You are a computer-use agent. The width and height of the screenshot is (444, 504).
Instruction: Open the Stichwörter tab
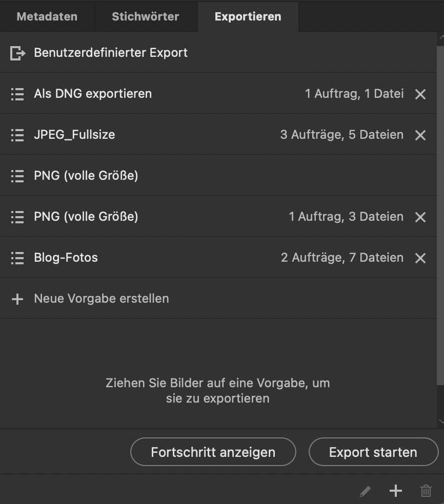146,16
